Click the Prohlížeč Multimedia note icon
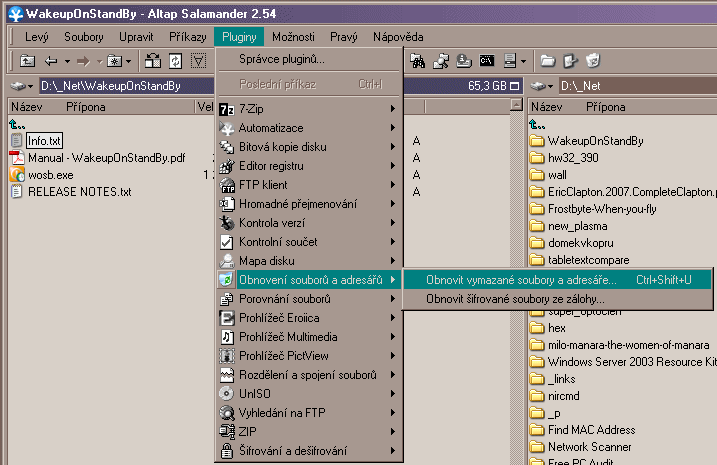The height and width of the screenshot is (465, 717). 227,337
